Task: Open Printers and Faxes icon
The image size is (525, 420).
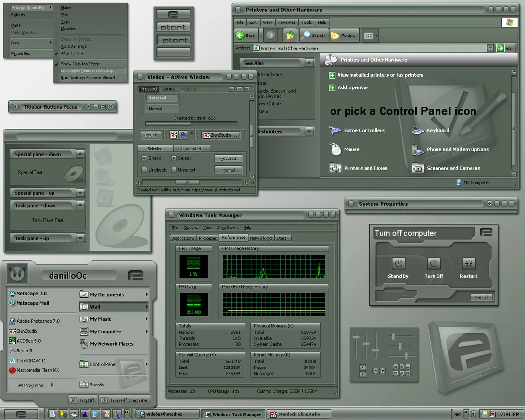Action: click(x=335, y=168)
